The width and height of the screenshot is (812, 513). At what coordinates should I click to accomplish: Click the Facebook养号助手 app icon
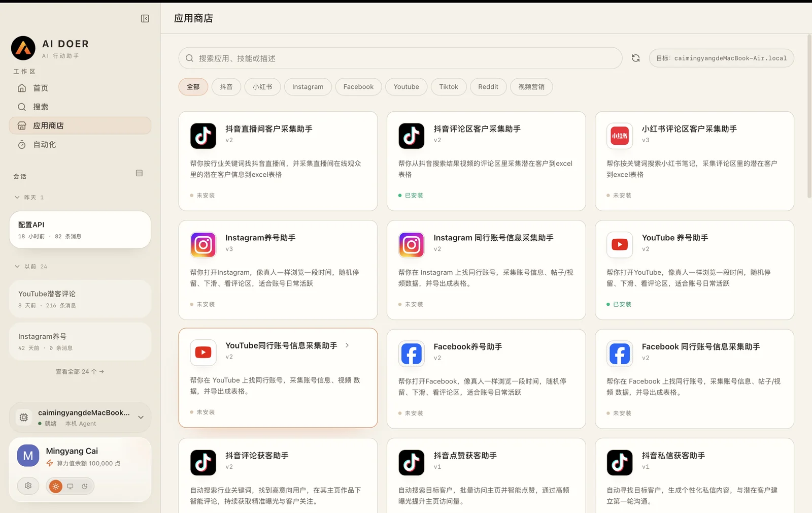[411, 354]
